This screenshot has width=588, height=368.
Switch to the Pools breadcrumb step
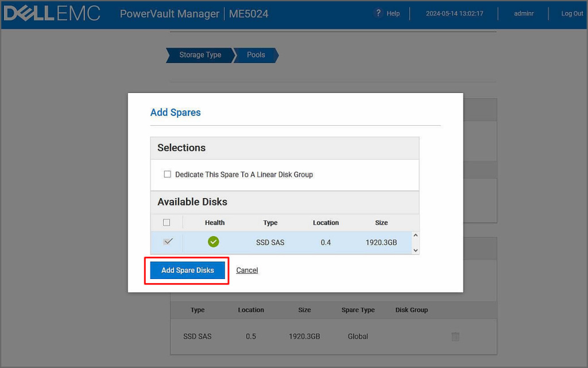pyautogui.click(x=256, y=55)
